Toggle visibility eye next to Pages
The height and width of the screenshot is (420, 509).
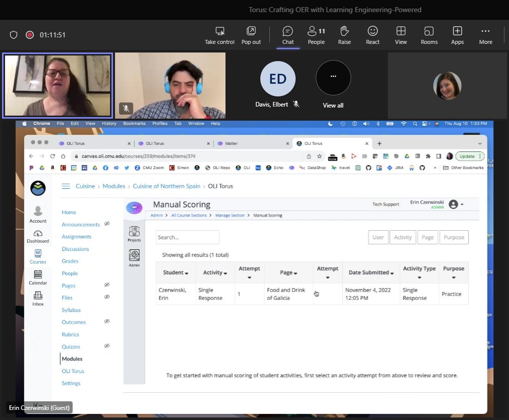(107, 285)
